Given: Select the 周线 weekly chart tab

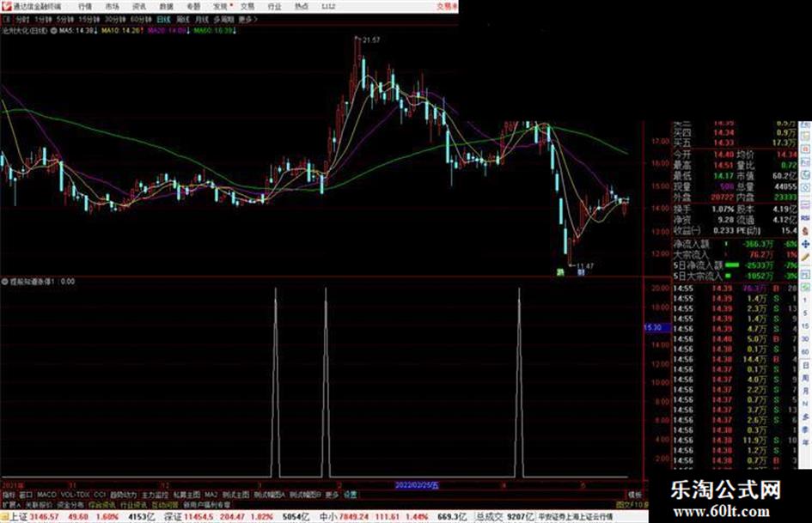Looking at the screenshot, I should (x=183, y=19).
